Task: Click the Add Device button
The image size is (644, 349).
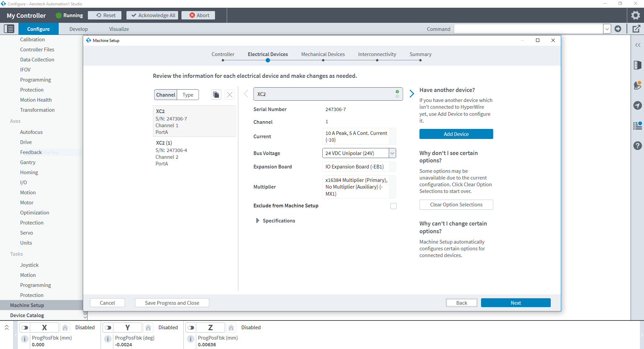Action: [x=456, y=134]
